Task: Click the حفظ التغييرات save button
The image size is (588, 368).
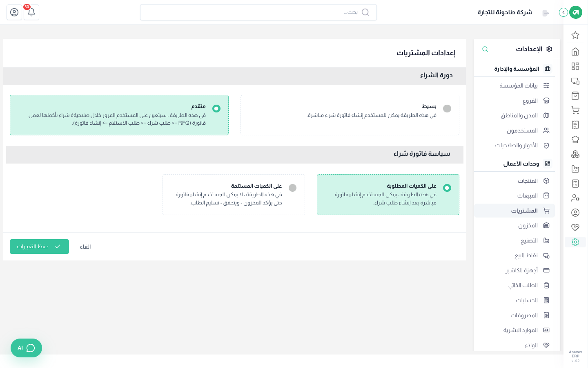Action: pyautogui.click(x=39, y=247)
